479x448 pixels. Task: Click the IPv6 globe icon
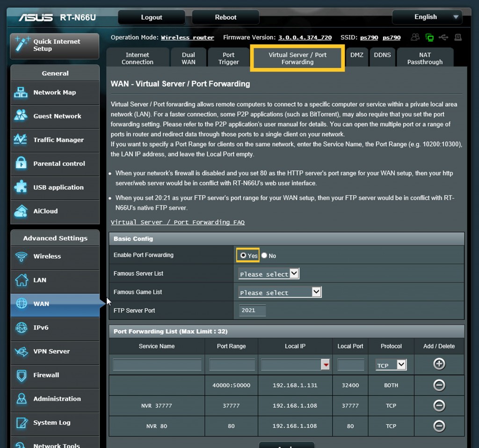22,328
